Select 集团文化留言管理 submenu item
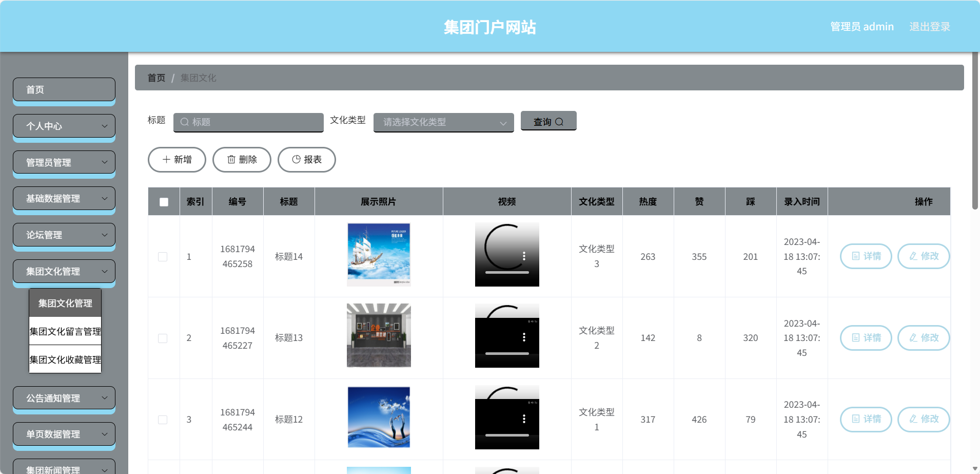980x474 pixels. (65, 331)
